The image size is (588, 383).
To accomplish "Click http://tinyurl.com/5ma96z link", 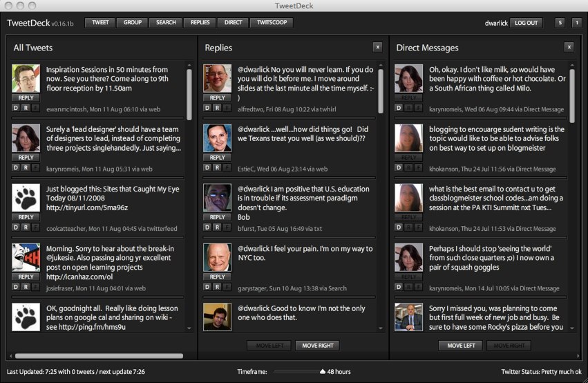I will (87, 207).
